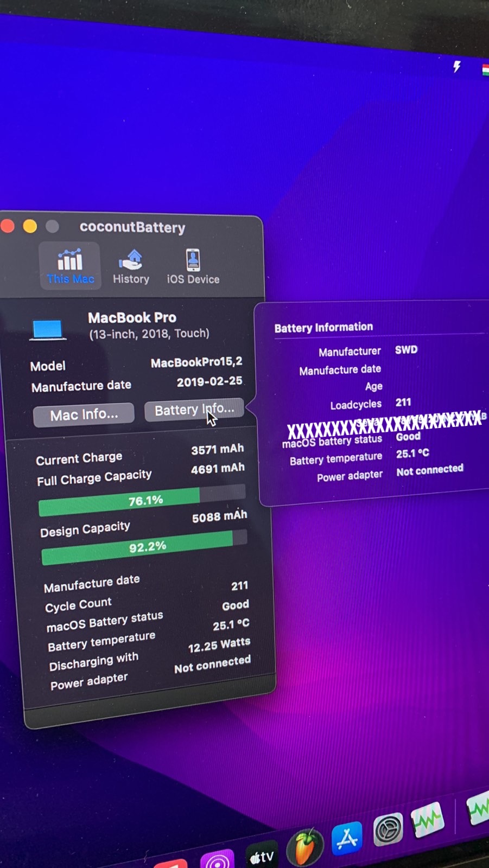Click the MacBook Pro heading
The height and width of the screenshot is (868, 489).
(132, 317)
